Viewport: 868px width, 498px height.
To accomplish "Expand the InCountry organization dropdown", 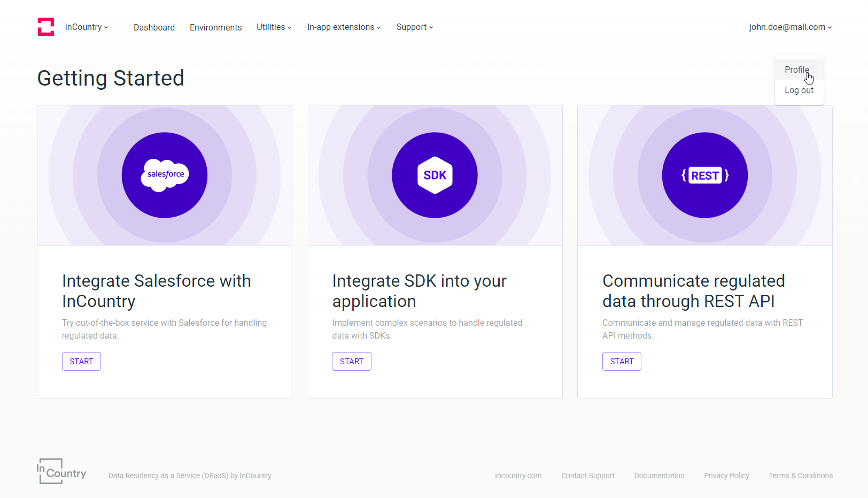I will click(x=87, y=27).
